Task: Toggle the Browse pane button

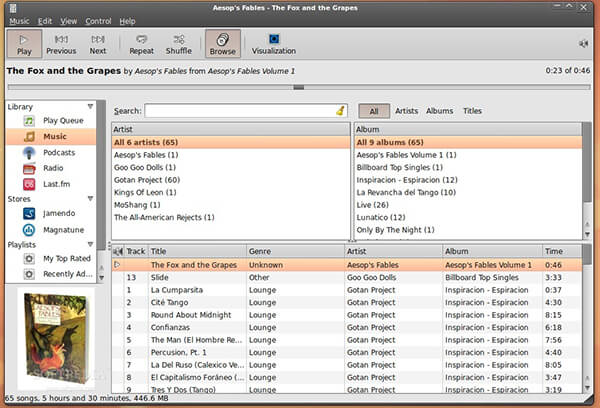Action: pyautogui.click(x=223, y=44)
